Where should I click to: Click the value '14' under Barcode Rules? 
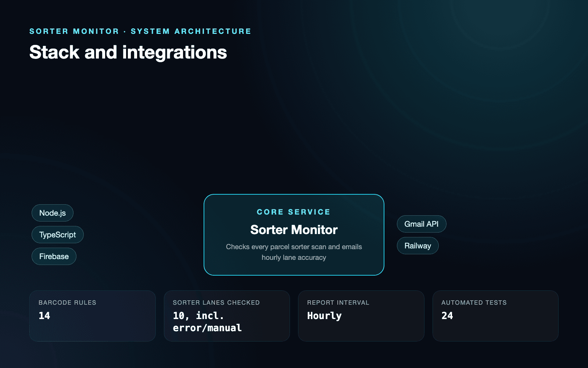[44, 316]
